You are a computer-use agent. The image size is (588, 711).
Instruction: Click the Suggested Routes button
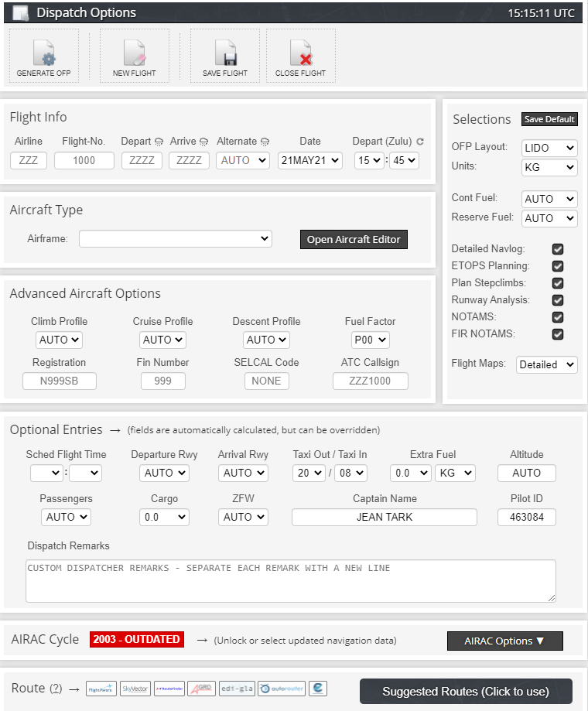(x=465, y=691)
